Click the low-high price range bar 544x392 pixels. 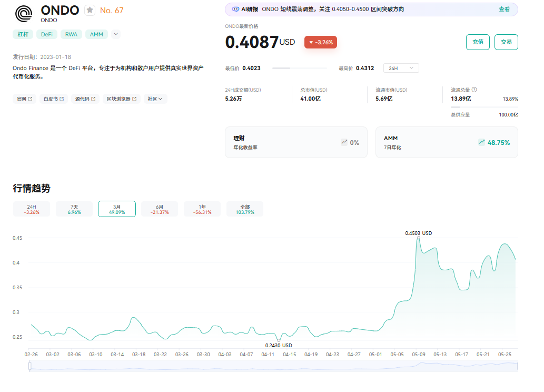[x=300, y=68]
